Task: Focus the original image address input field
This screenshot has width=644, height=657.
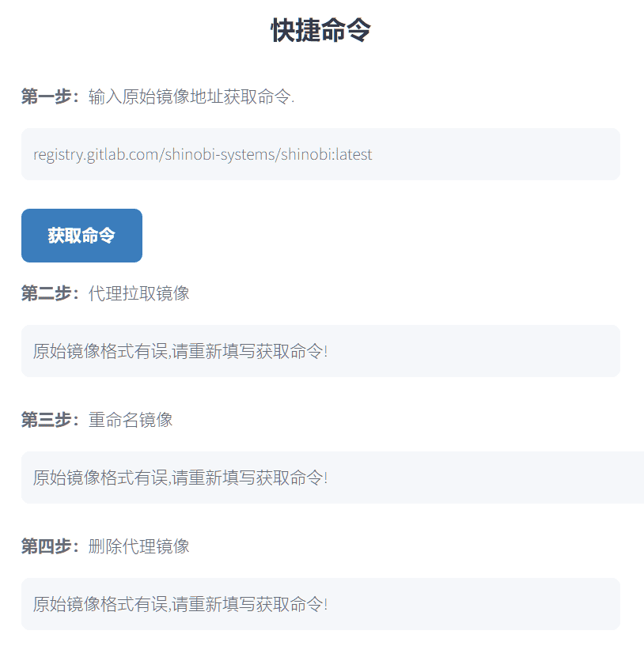Action: [x=320, y=154]
